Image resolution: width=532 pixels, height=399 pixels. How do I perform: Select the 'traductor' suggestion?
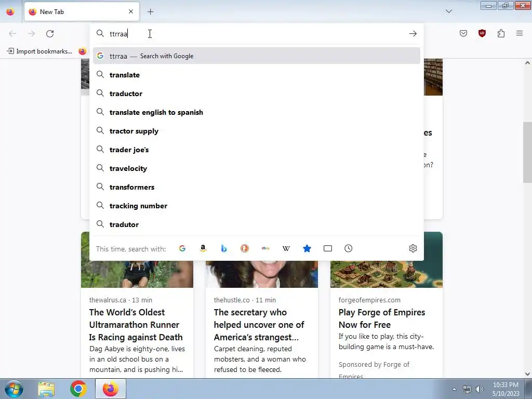click(x=257, y=94)
